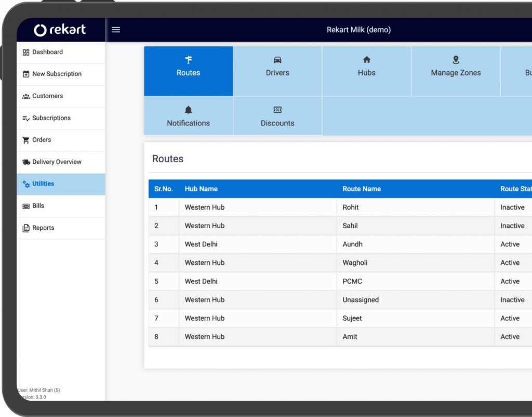Click the rekart logo in the header

tap(61, 30)
